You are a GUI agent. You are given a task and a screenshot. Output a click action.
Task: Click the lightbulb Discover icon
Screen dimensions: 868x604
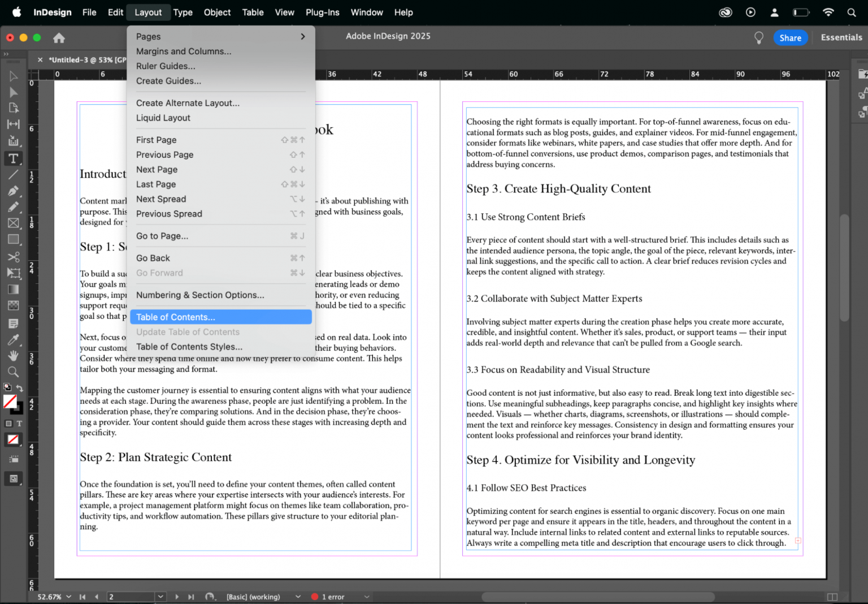[758, 38]
